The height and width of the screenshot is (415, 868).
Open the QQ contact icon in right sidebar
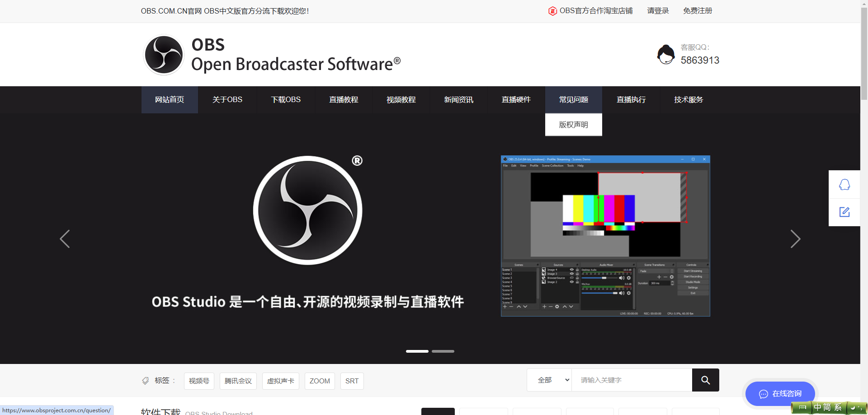tap(844, 184)
